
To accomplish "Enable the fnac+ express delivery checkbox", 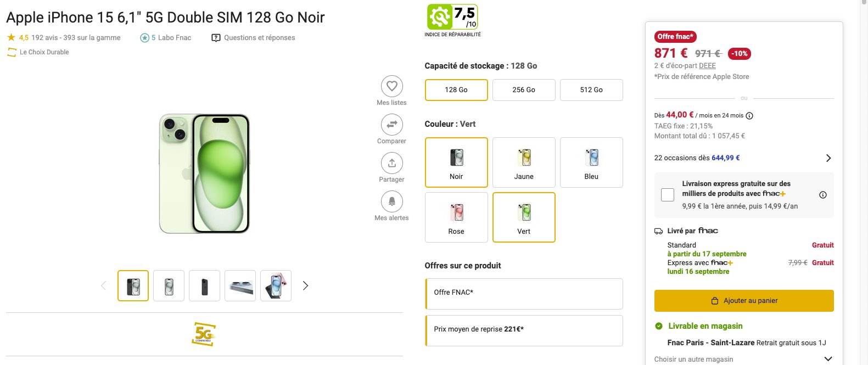I will 668,194.
